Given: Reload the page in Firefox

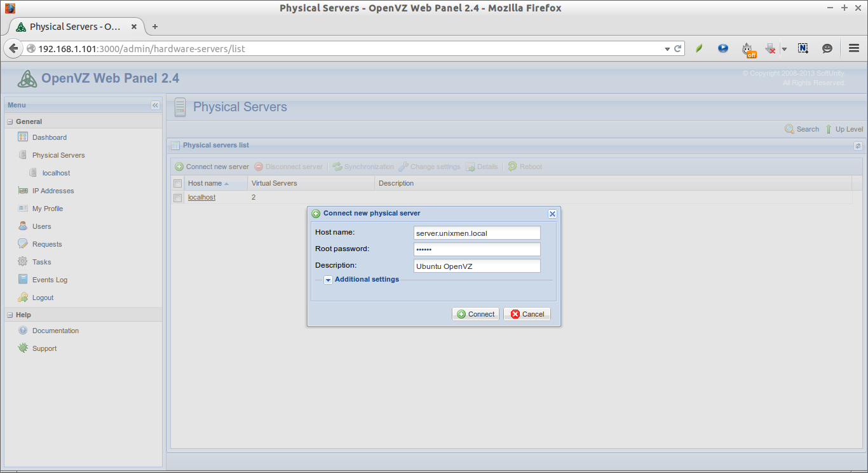Looking at the screenshot, I should tap(678, 48).
